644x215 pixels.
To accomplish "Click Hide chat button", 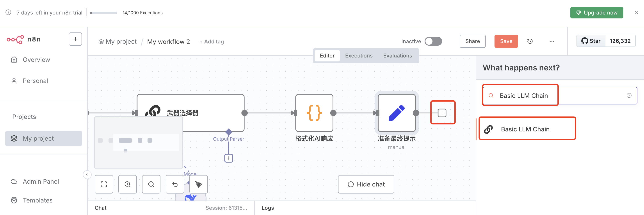I will click(x=366, y=184).
